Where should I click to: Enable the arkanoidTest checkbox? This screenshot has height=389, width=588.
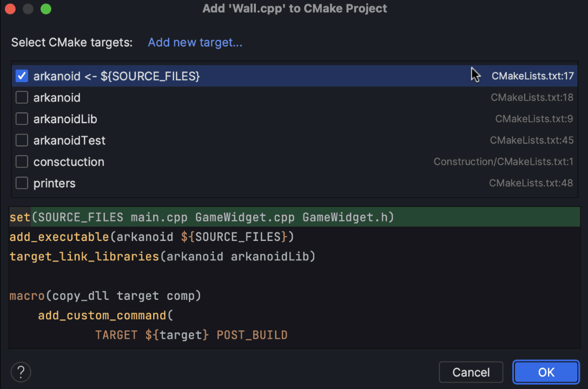click(x=21, y=140)
